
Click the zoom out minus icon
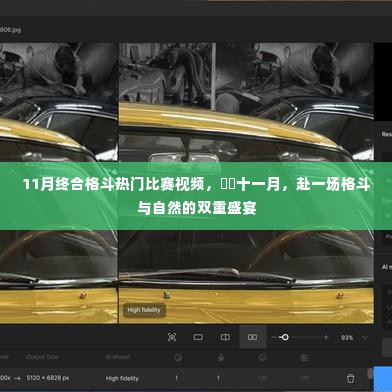point(274,338)
